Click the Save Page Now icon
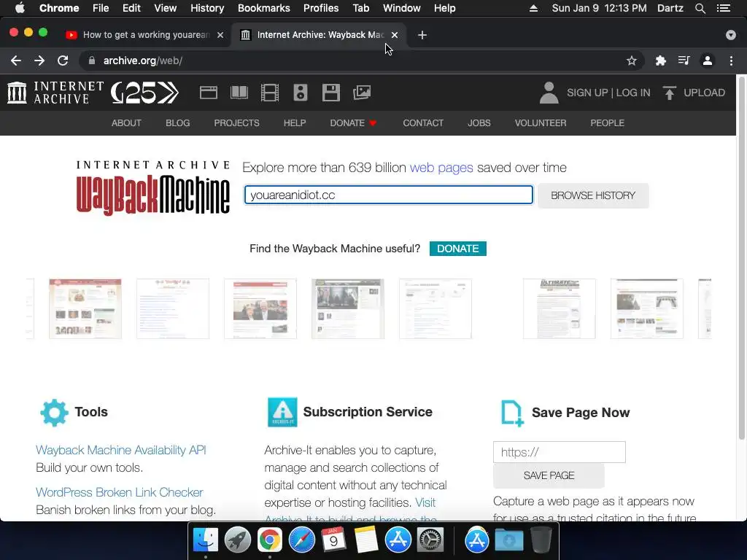Viewport: 747px width, 560px height. (512, 413)
